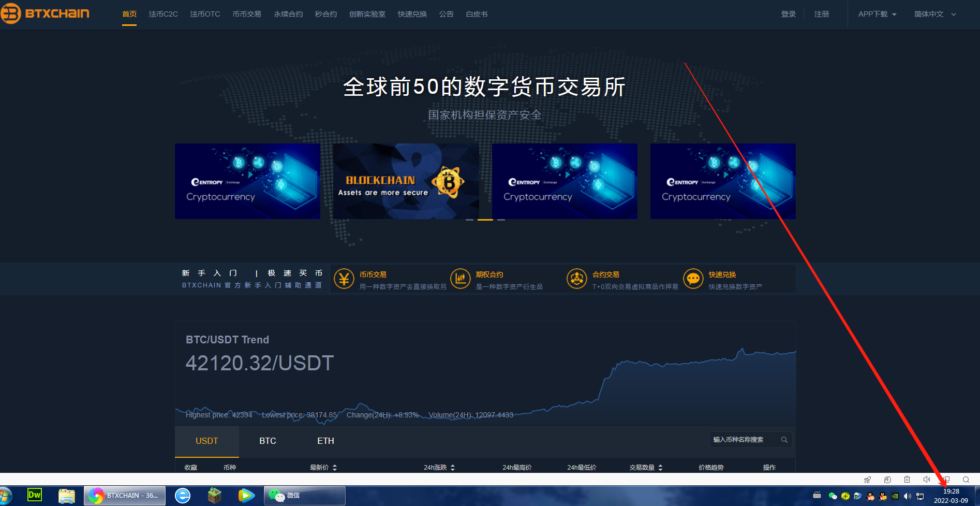This screenshot has height=506, width=980.
Task: Open the 币币交易 yen icon
Action: click(344, 279)
